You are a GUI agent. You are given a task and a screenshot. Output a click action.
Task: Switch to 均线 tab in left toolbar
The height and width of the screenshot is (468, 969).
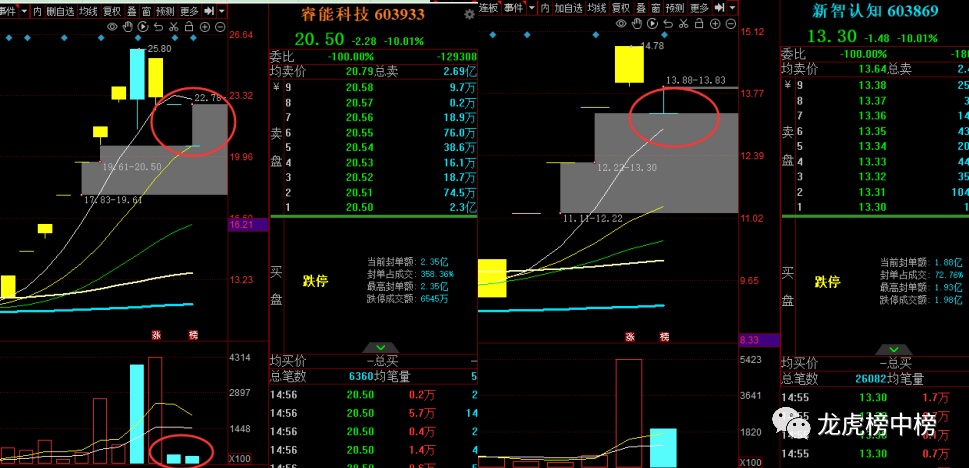tap(88, 9)
